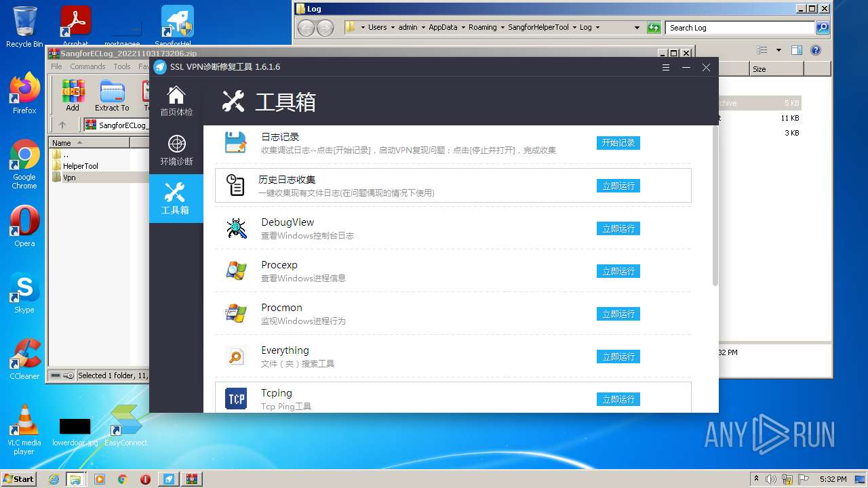Image resolution: width=868 pixels, height=488 pixels.
Task: Click search magnifier button in Log window
Action: (x=823, y=28)
